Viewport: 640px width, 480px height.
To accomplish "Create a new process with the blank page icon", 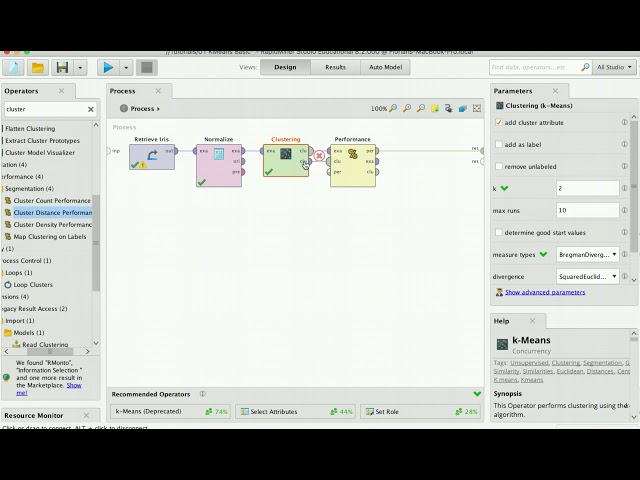I will pyautogui.click(x=13, y=67).
